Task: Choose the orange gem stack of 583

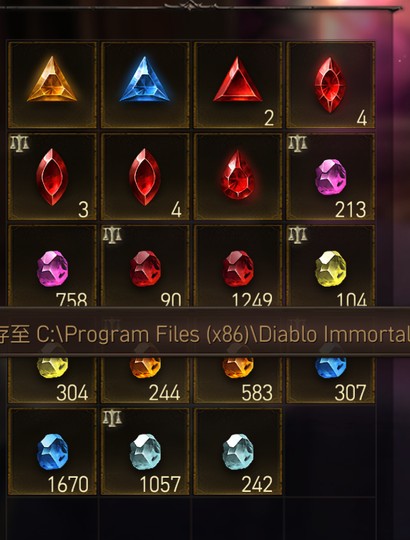Action: (x=238, y=380)
